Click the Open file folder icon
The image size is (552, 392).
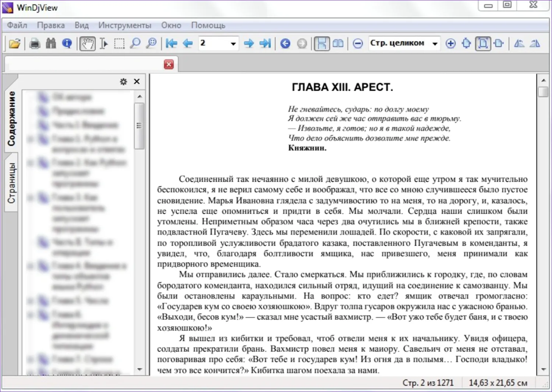click(x=15, y=44)
